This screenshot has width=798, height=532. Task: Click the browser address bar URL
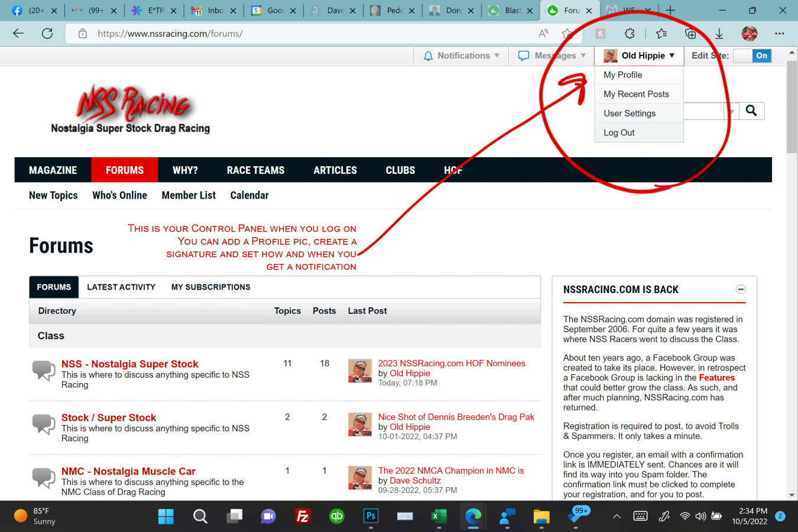tap(170, 34)
